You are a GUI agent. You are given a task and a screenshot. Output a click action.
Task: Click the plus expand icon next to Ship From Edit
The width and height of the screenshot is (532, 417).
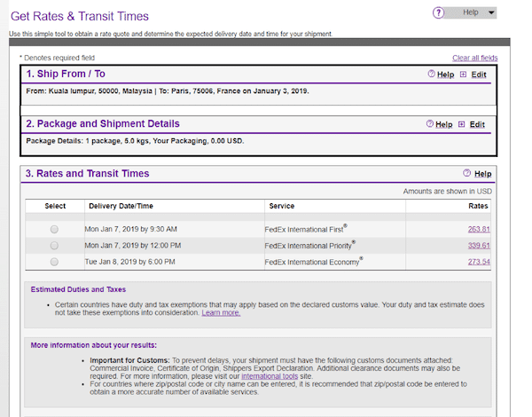pos(463,75)
